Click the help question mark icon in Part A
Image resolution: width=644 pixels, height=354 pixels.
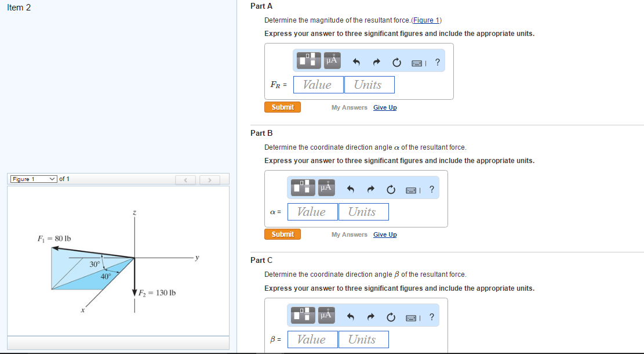(x=437, y=62)
